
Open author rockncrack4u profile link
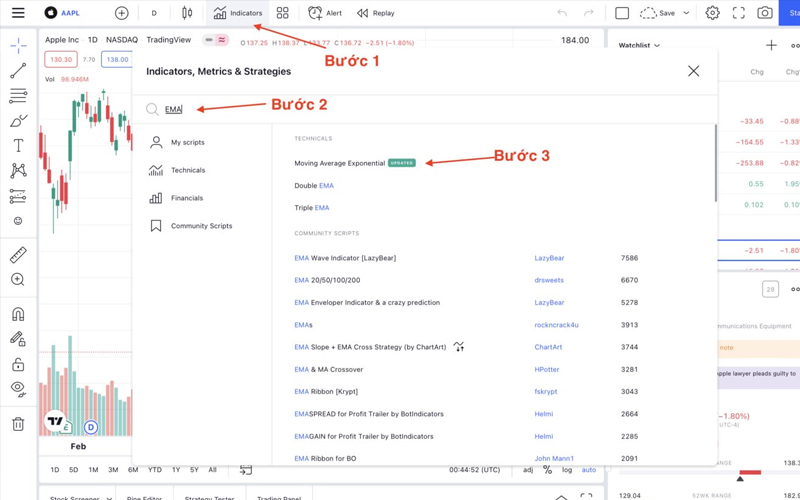point(556,325)
